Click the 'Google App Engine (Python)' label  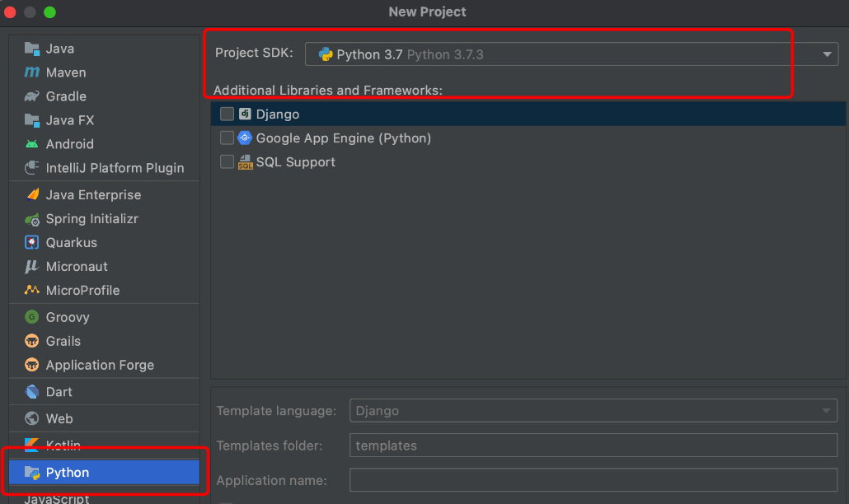coord(343,138)
